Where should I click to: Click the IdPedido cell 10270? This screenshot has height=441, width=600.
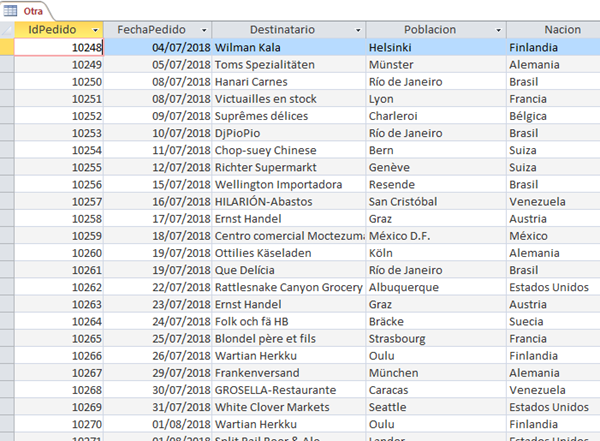[59, 425]
